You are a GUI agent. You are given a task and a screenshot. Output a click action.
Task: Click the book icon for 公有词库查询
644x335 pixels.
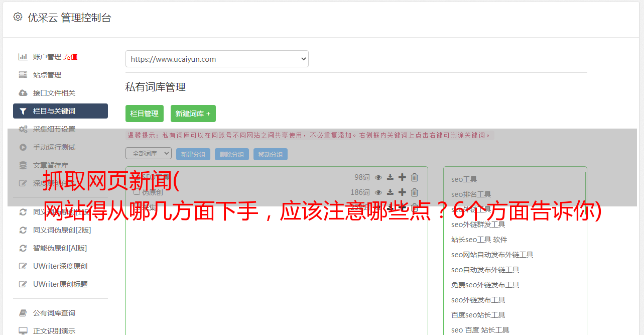tap(23, 313)
